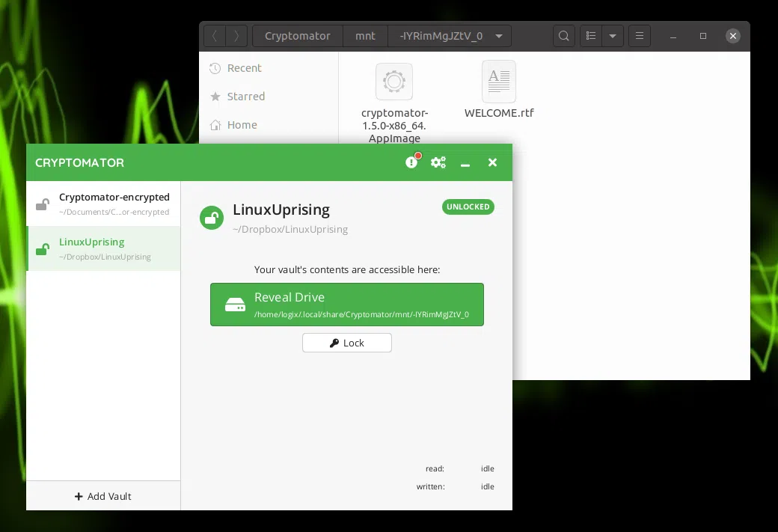Open the cryptomator AppImage file

click(x=394, y=82)
